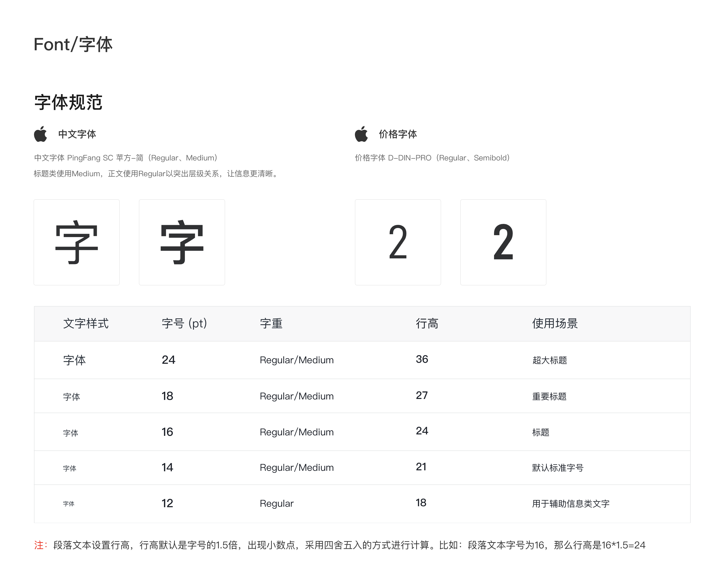Click the Font/字体 page title
The width and height of the screenshot is (728, 580).
(x=73, y=45)
